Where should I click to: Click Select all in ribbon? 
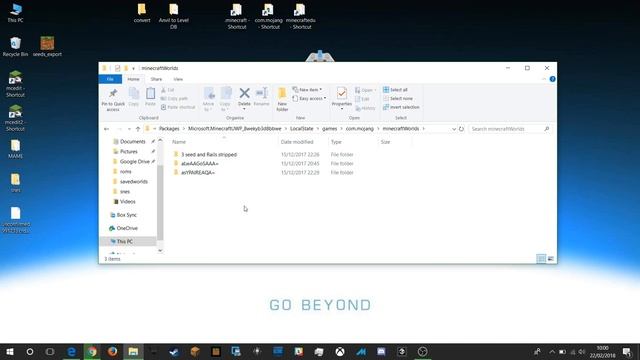(x=395, y=90)
